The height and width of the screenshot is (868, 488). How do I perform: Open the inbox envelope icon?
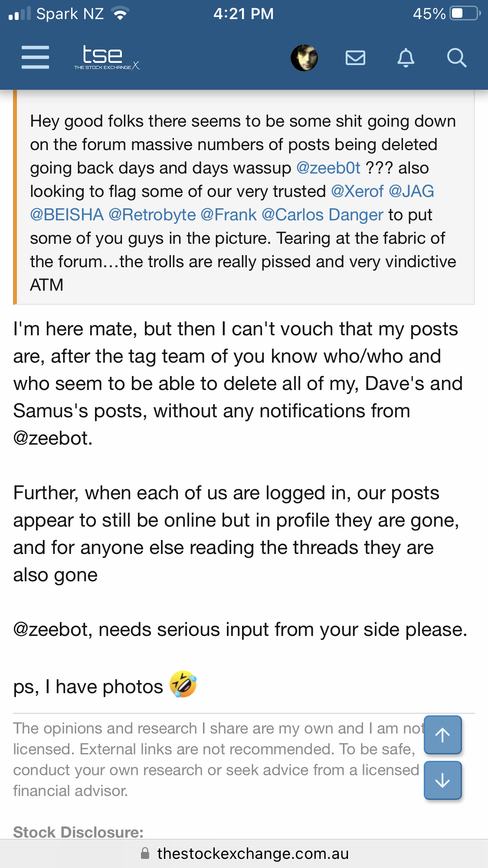355,58
